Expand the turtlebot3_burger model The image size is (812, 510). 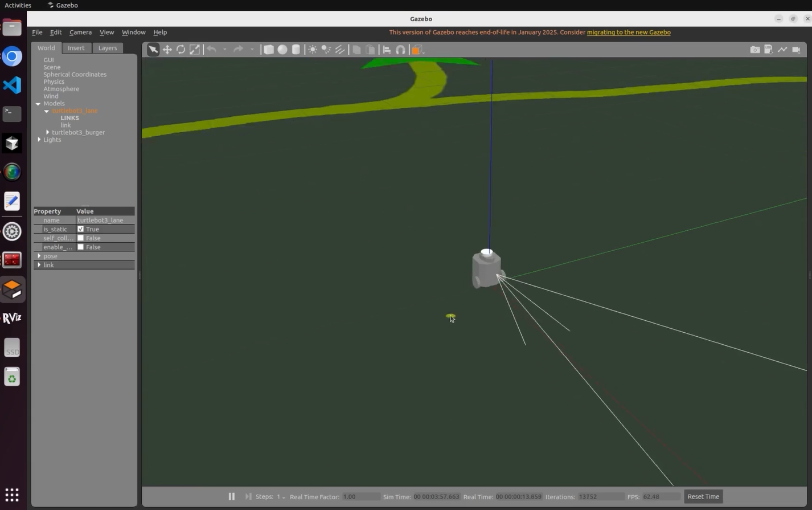(x=48, y=132)
